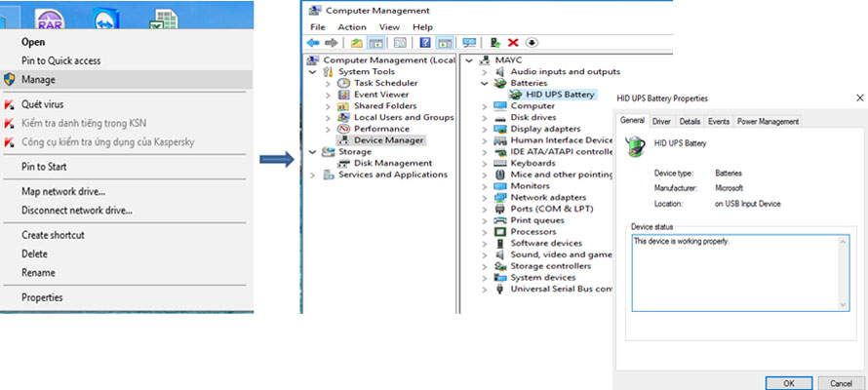Expand the Event Viewer node
Screen dimensions: 868x390
(329, 95)
